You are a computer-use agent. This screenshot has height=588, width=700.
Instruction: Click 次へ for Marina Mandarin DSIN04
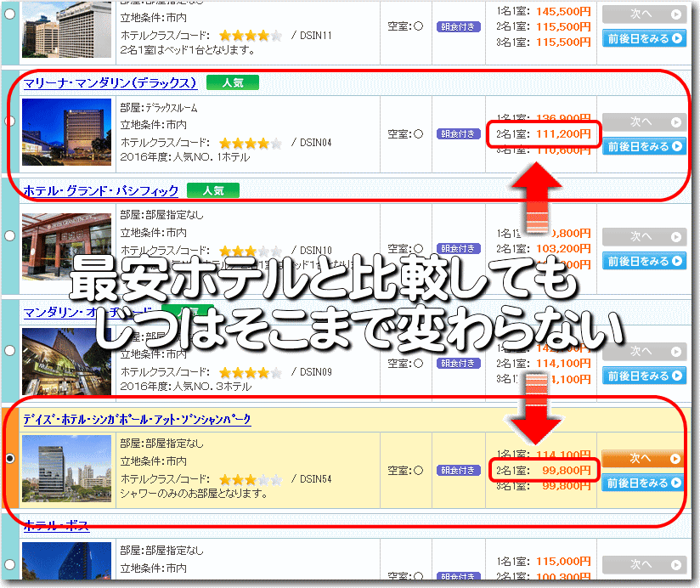pos(644,122)
